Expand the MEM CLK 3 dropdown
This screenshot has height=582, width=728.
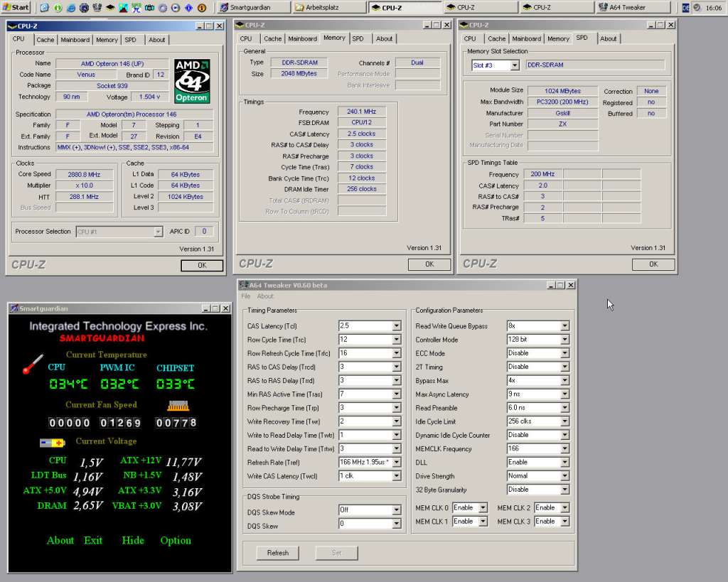pyautogui.click(x=564, y=522)
